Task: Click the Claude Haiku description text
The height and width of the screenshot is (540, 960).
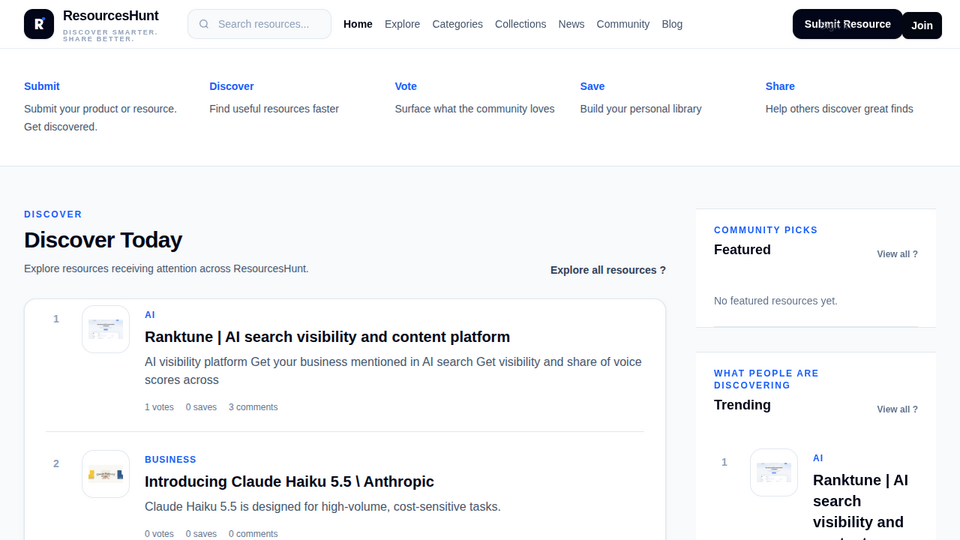Action: point(323,507)
